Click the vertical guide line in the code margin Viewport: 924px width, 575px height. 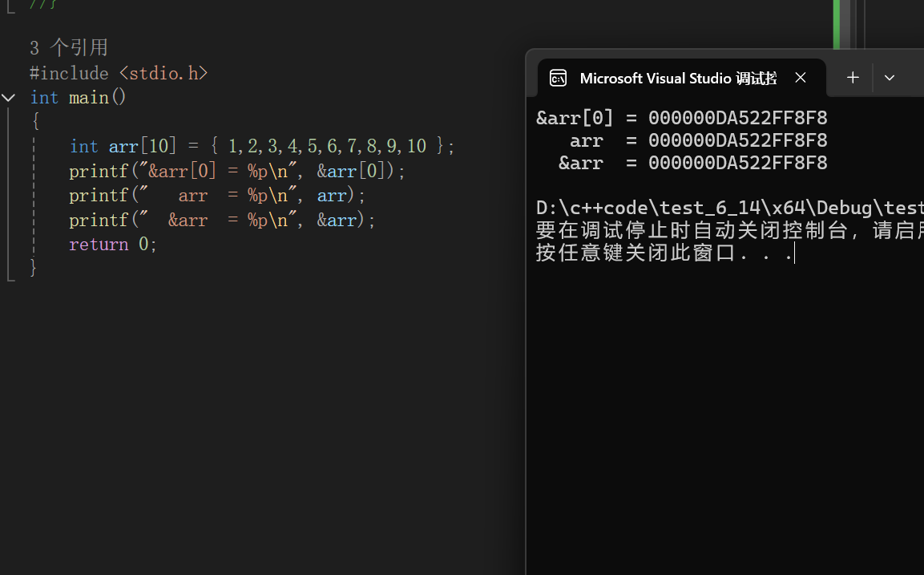(33, 192)
